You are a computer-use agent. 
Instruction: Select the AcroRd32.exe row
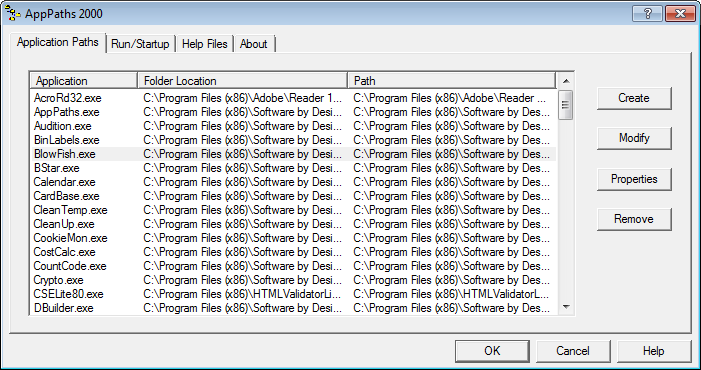pos(293,98)
